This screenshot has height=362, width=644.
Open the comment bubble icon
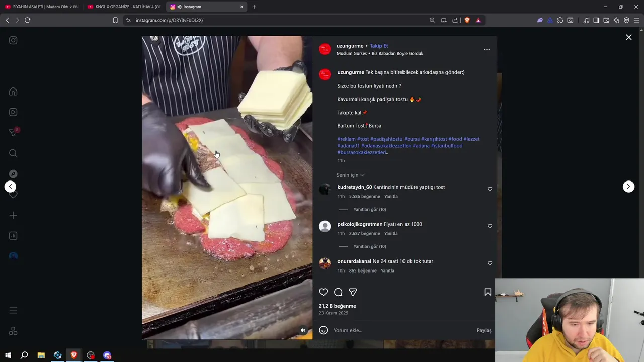(338, 292)
